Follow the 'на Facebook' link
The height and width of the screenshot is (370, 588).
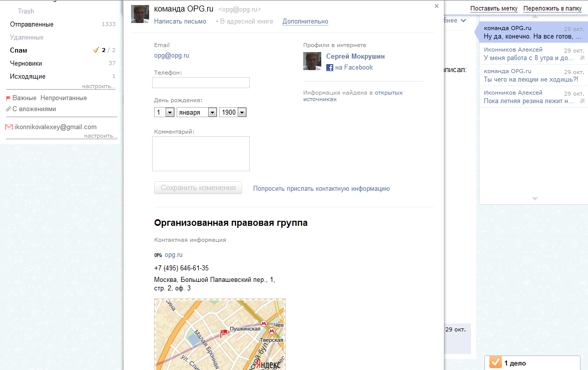coord(354,68)
